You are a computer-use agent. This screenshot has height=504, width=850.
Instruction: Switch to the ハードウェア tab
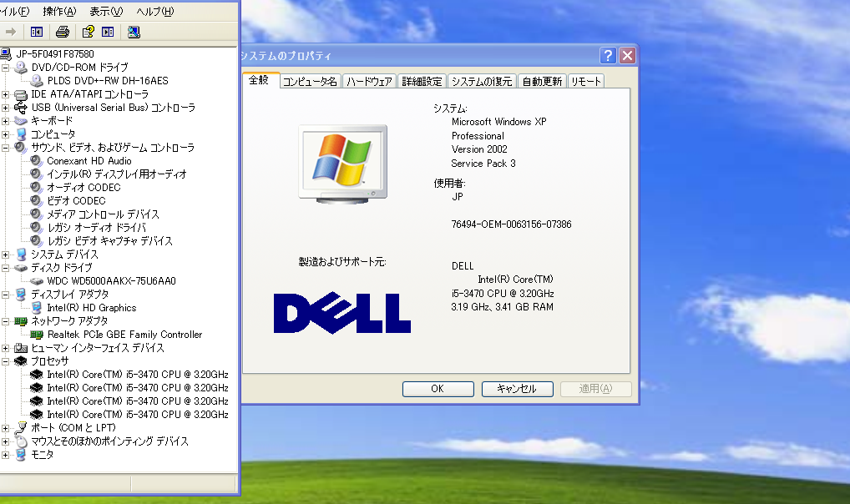coord(369,82)
